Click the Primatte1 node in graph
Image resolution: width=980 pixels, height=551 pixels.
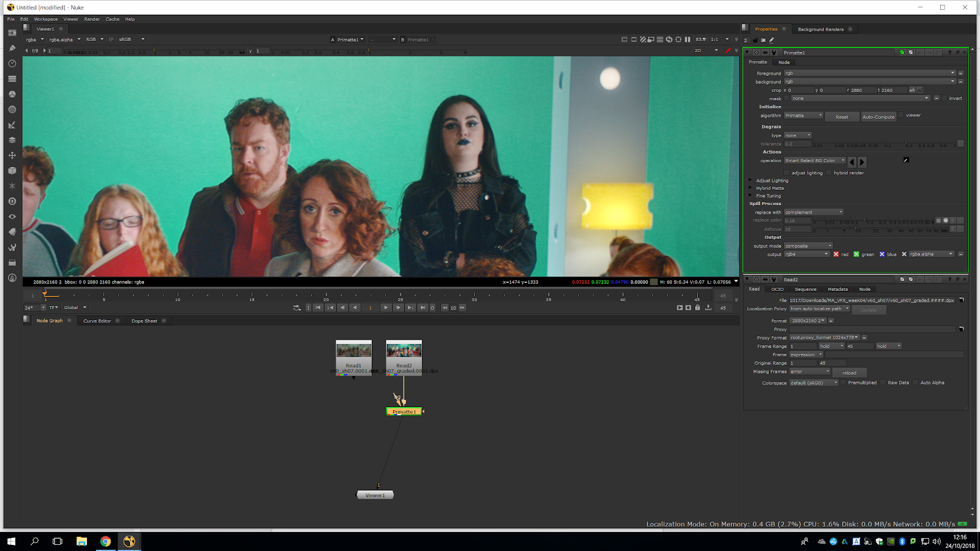point(404,412)
